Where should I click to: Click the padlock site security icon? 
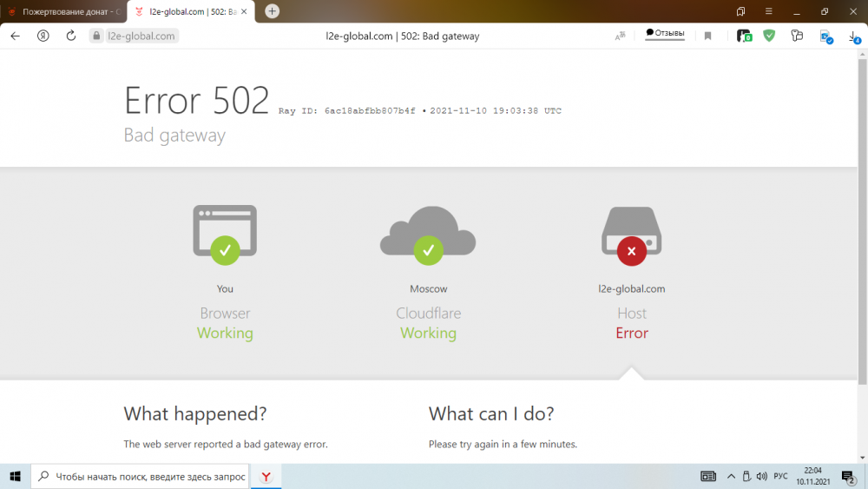pyautogui.click(x=96, y=36)
